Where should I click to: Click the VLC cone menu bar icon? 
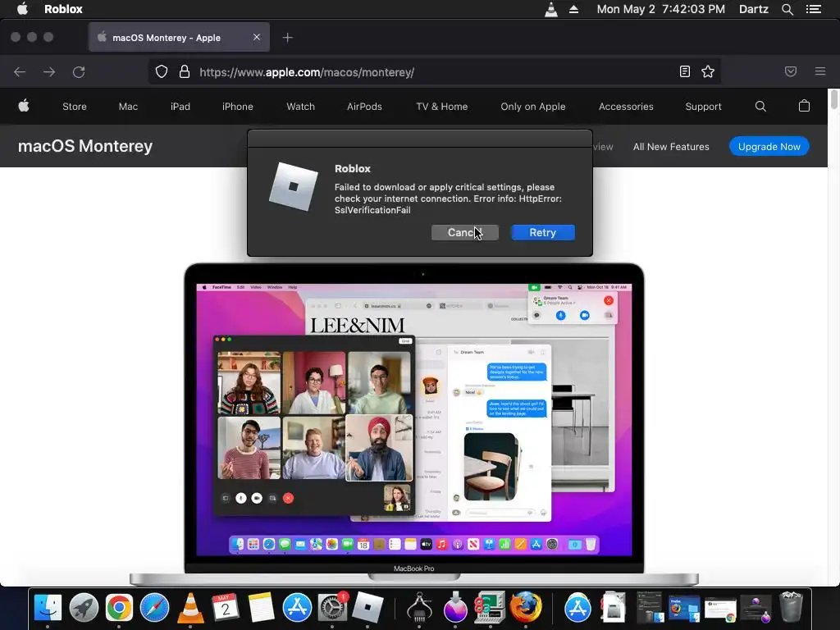click(550, 9)
